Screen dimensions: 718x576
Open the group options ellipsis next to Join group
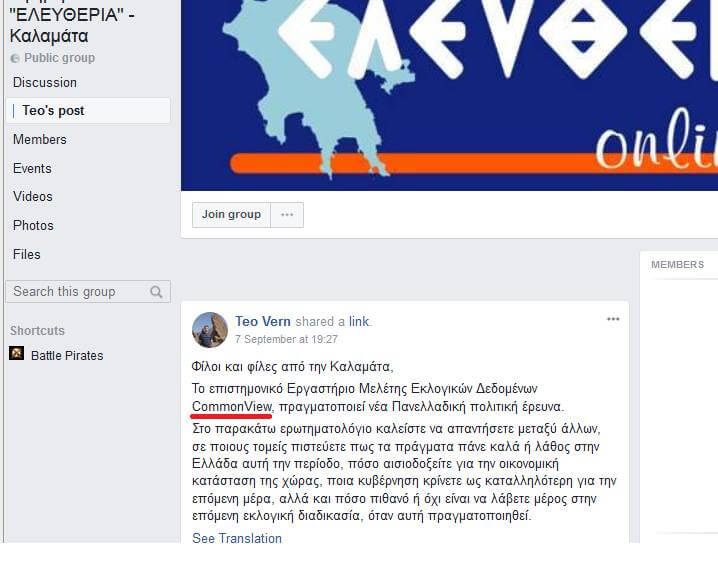[x=287, y=215]
